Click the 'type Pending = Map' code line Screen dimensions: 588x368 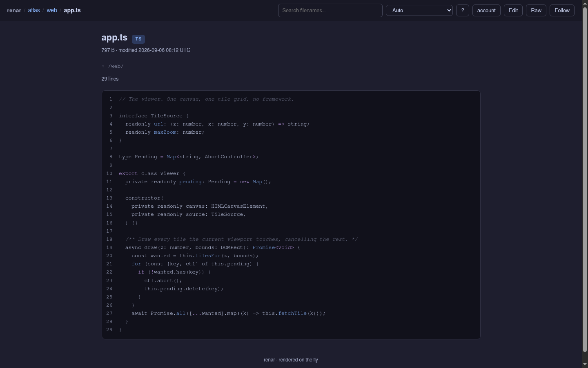pyautogui.click(x=189, y=157)
